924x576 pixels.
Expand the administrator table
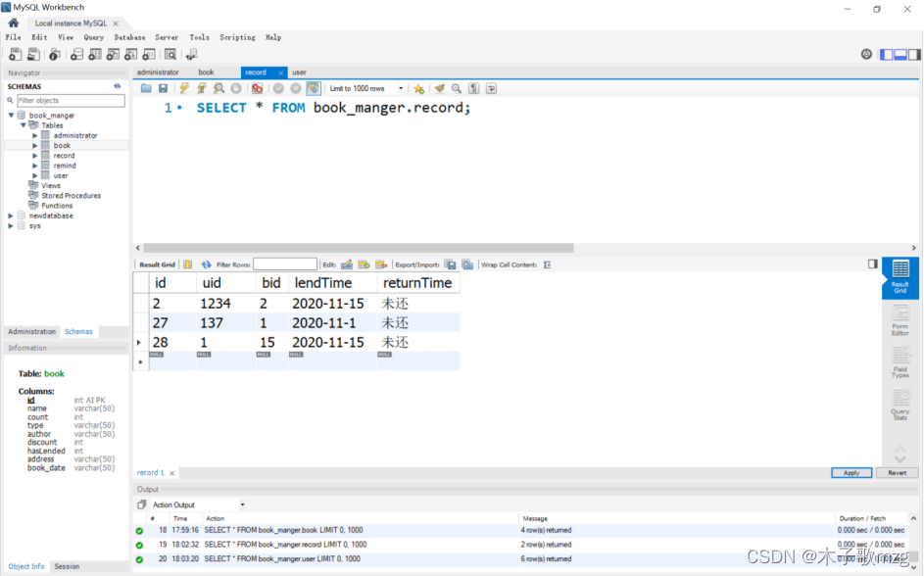[34, 135]
